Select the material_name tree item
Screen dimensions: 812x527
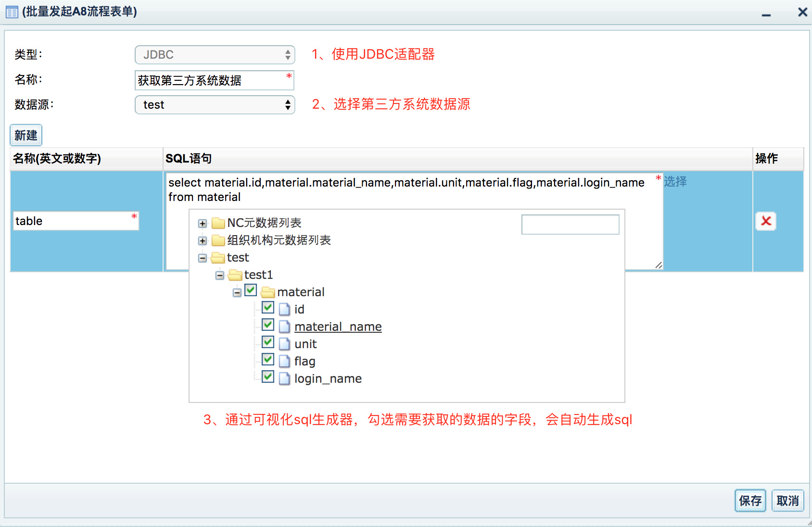(338, 327)
